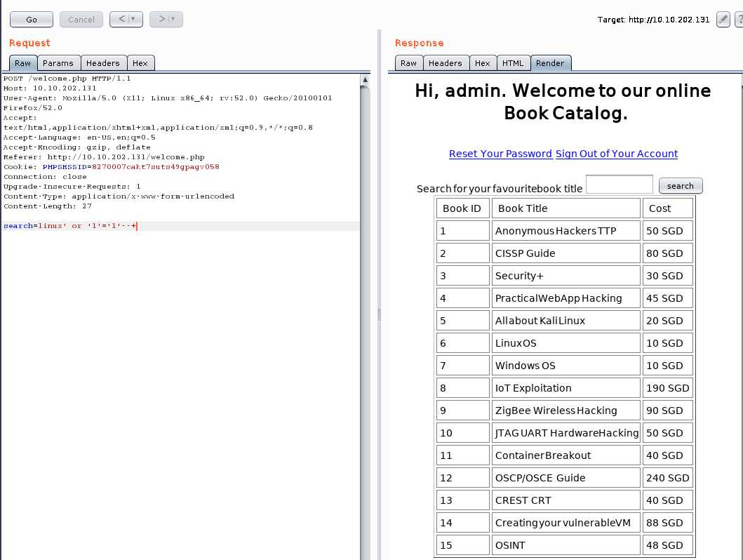Edit target with the pencil icon

pos(723,20)
